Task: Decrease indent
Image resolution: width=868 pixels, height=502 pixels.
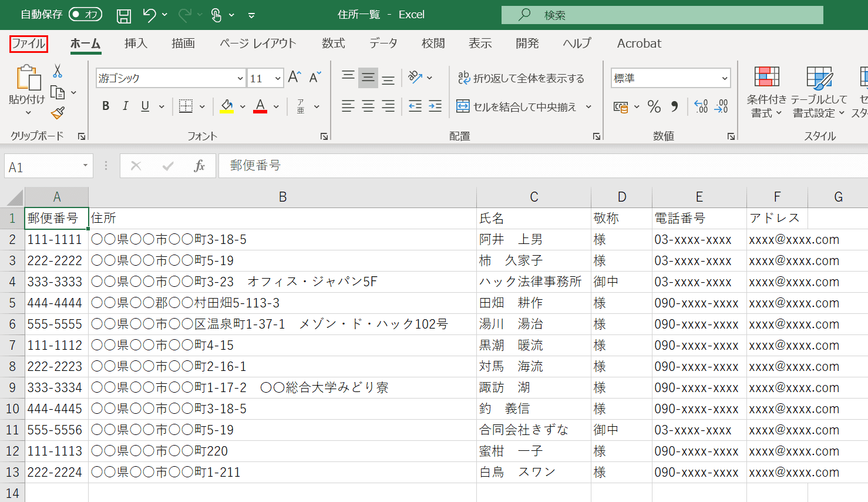Action: 415,106
